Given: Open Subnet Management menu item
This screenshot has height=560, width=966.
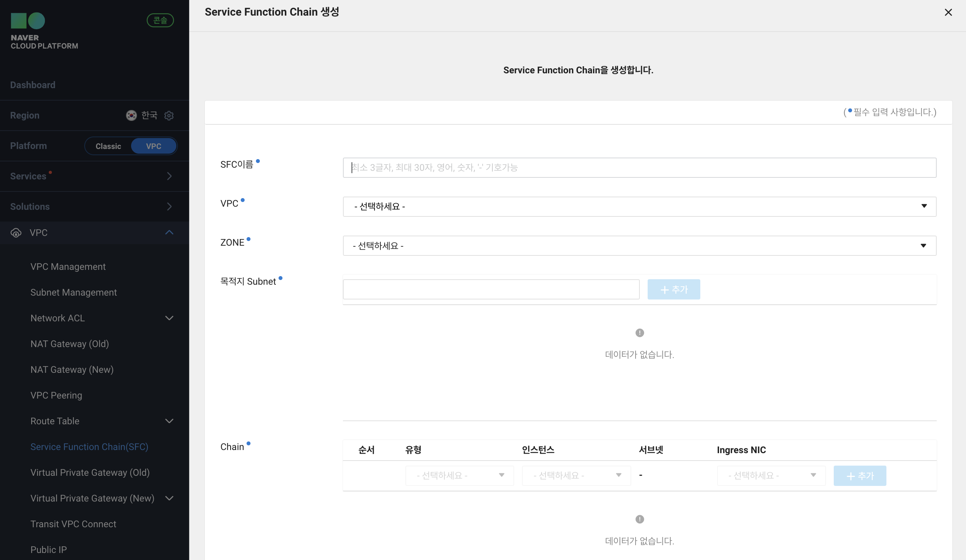Looking at the screenshot, I should click(73, 292).
